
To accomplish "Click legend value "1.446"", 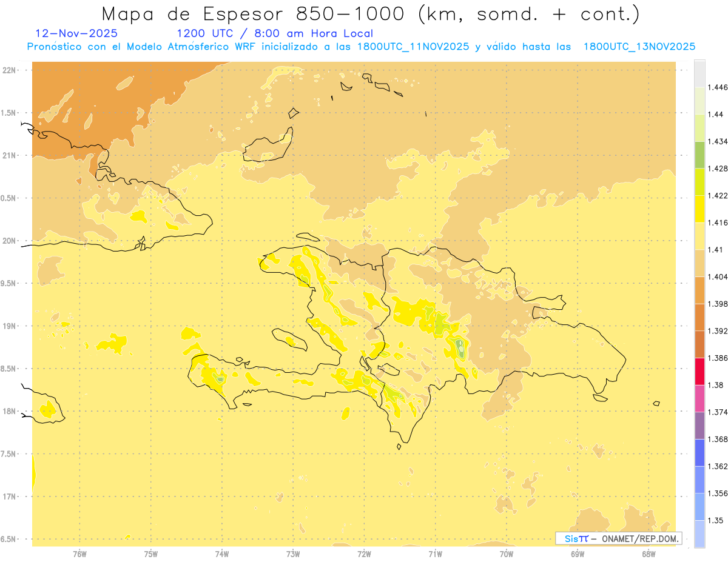I will [718, 87].
